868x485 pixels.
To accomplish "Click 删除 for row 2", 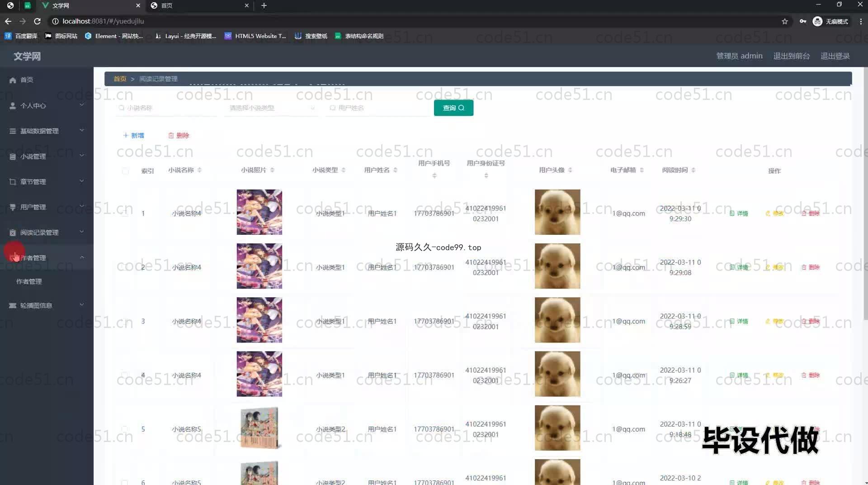I will pyautogui.click(x=811, y=267).
